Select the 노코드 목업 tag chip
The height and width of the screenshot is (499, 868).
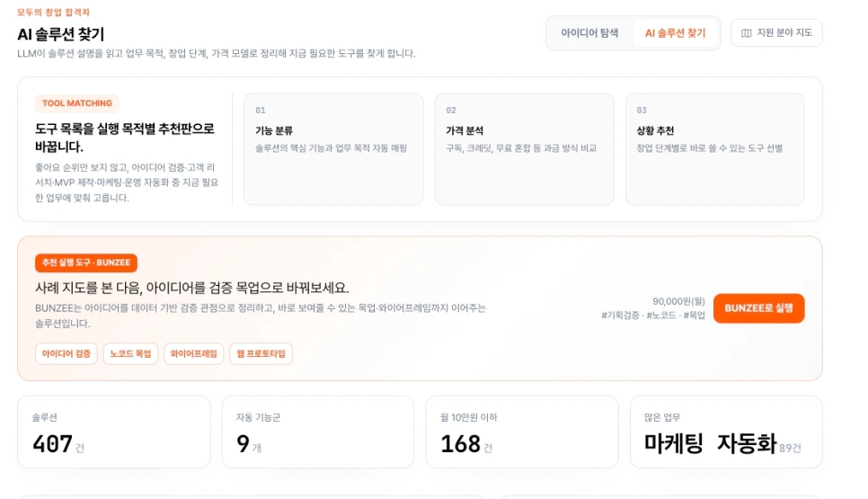point(130,353)
